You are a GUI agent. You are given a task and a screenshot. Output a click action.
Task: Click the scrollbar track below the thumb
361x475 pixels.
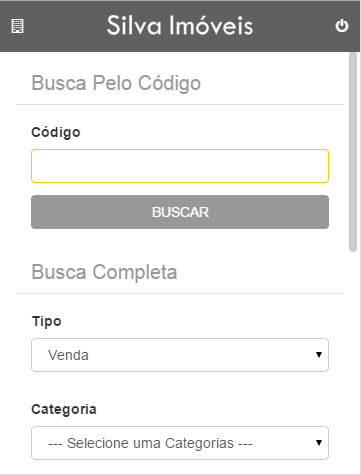[x=353, y=362]
